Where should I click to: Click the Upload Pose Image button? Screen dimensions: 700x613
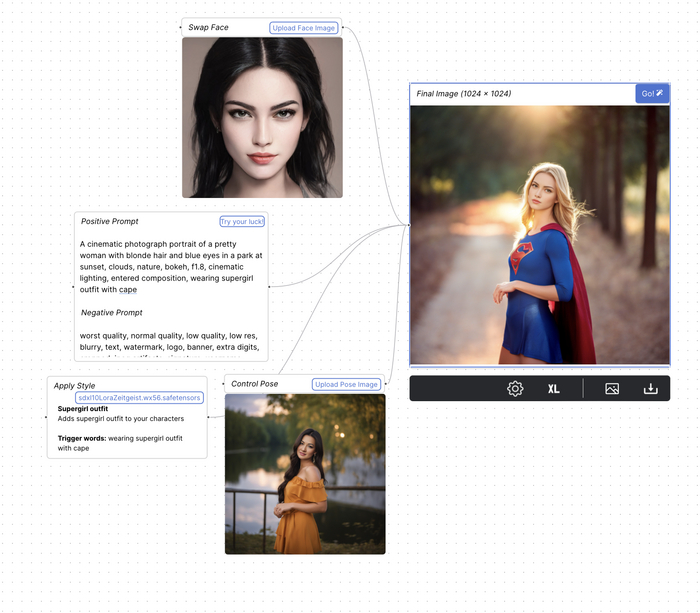(347, 384)
